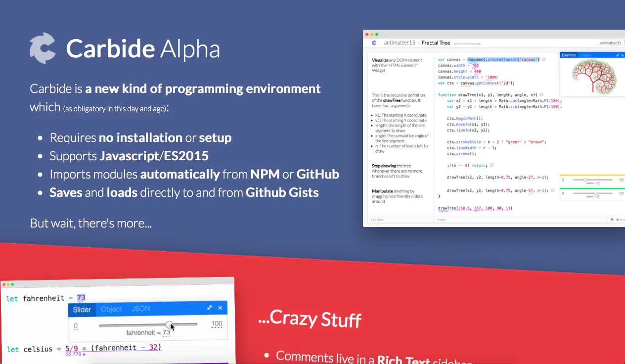Click the highlighted document.createElement('canvas') code
This screenshot has width=625, height=364.
(503, 59)
